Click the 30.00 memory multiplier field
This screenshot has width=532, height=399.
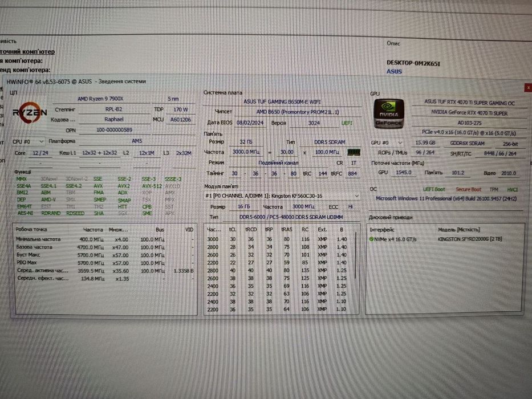point(287,152)
